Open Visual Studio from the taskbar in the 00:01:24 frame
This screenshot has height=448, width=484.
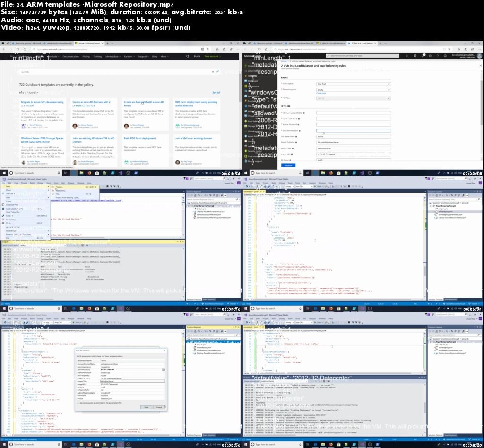[x=121, y=173]
